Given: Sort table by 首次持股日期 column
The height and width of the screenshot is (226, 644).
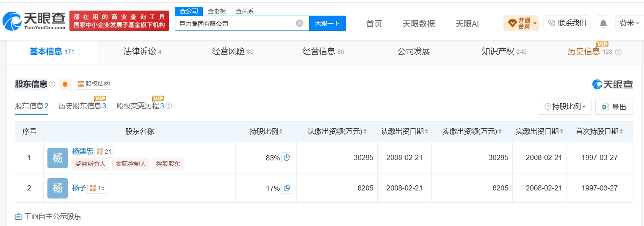Looking at the screenshot, I should coord(600,131).
